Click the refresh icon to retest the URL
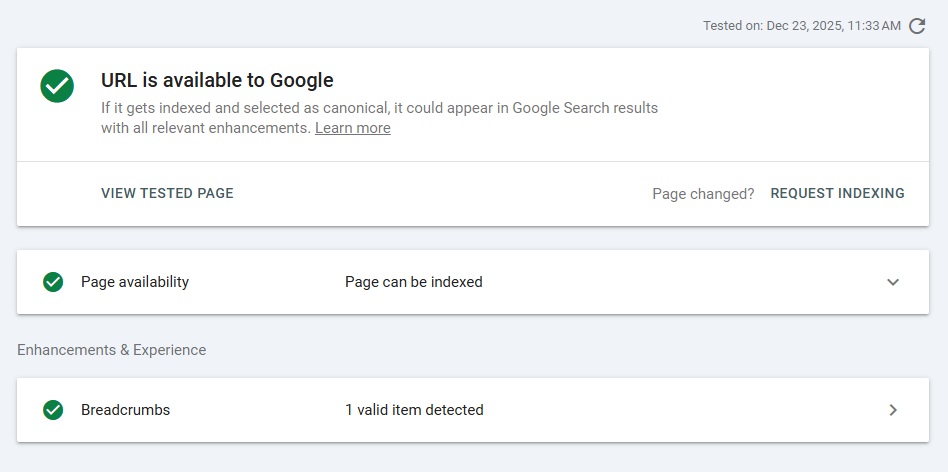 pos(917,26)
